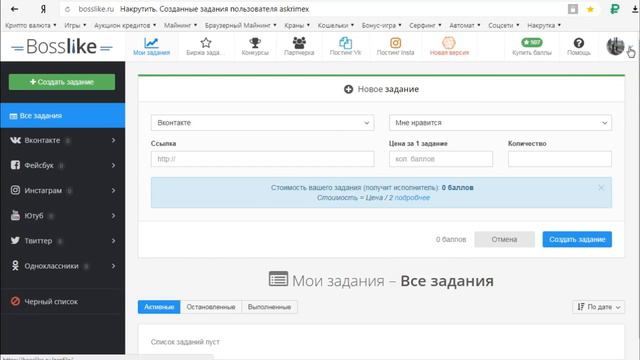Open the Постинг Vk icon

click(345, 43)
